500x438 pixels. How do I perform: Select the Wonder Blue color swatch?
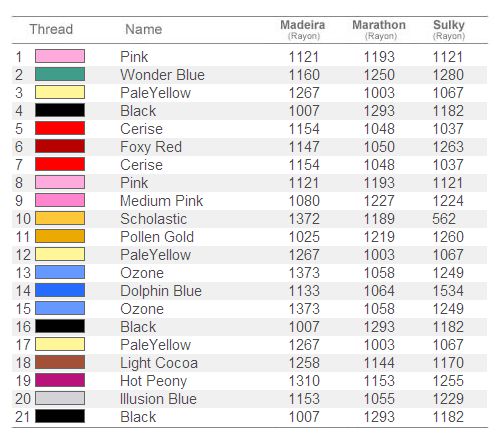[x=60, y=74]
